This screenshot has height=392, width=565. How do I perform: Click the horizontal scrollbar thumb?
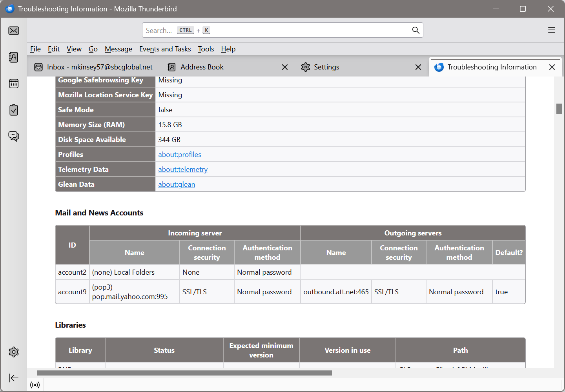coord(184,373)
